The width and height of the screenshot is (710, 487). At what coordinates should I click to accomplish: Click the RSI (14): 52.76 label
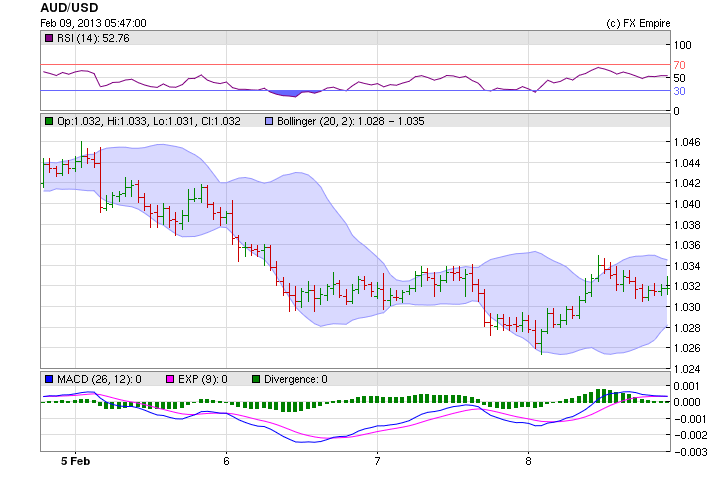coord(93,38)
